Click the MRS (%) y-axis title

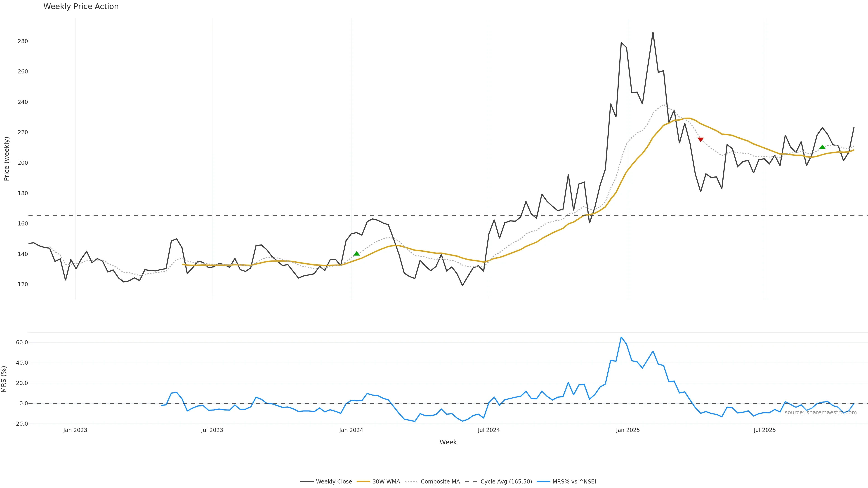point(4,379)
